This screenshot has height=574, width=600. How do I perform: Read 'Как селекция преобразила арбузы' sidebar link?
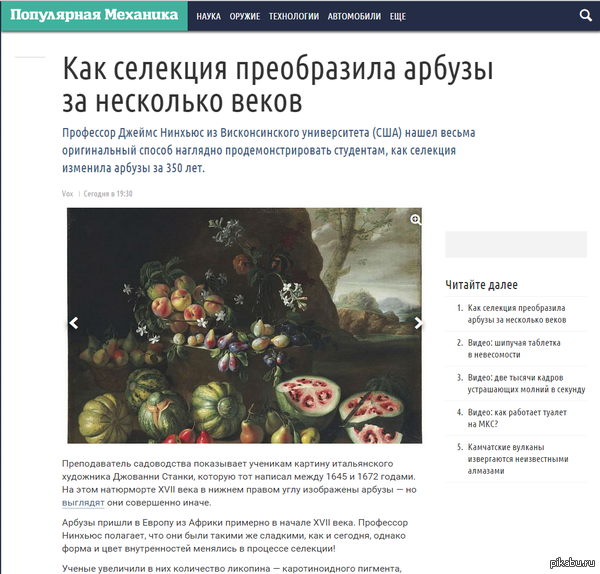pos(517,314)
